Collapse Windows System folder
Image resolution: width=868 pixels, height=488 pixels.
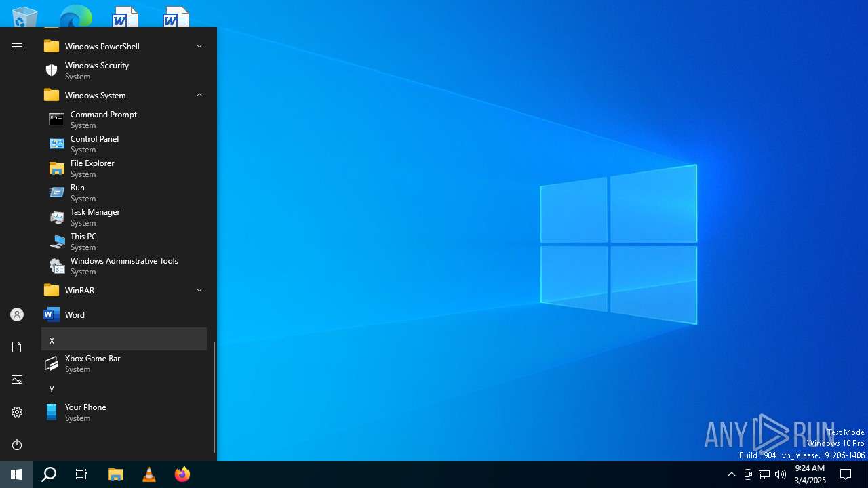124,95
